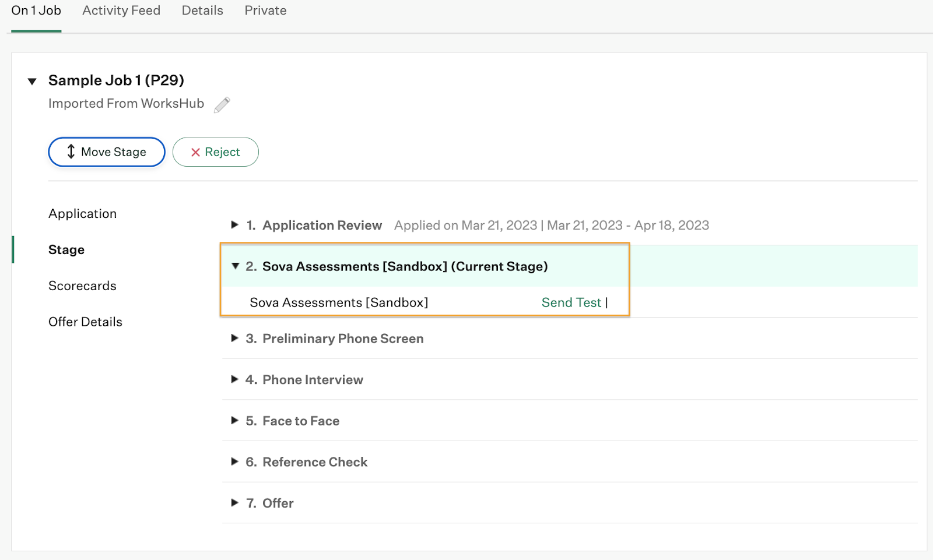Click the Sample Job 1 (P29) title
The height and width of the screenshot is (560, 933).
116,80
